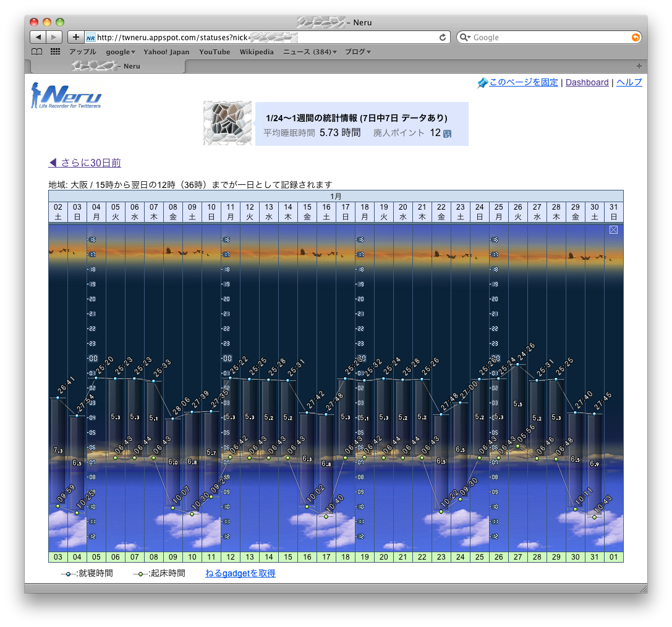Image resolution: width=672 pixels, height=627 pixels.
Task: Click the bottom axis date label 16
Action: tap(307, 557)
